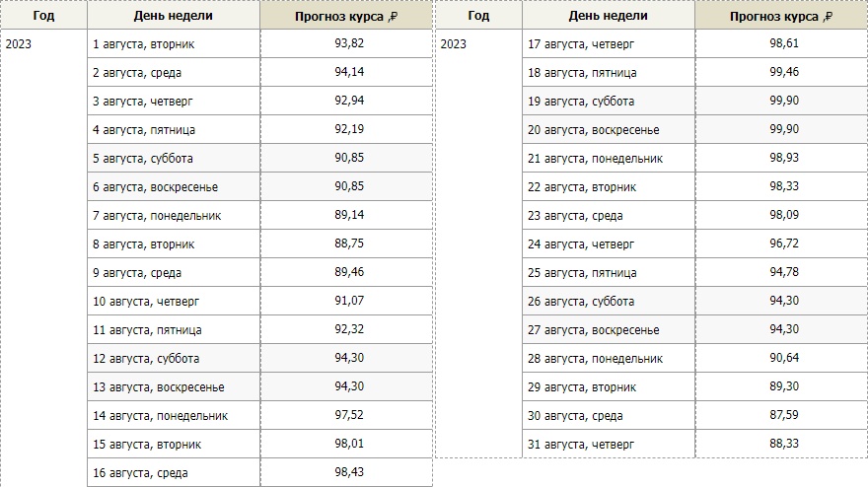
Task: Click the forecast value 99,46
Action: pyautogui.click(x=784, y=73)
